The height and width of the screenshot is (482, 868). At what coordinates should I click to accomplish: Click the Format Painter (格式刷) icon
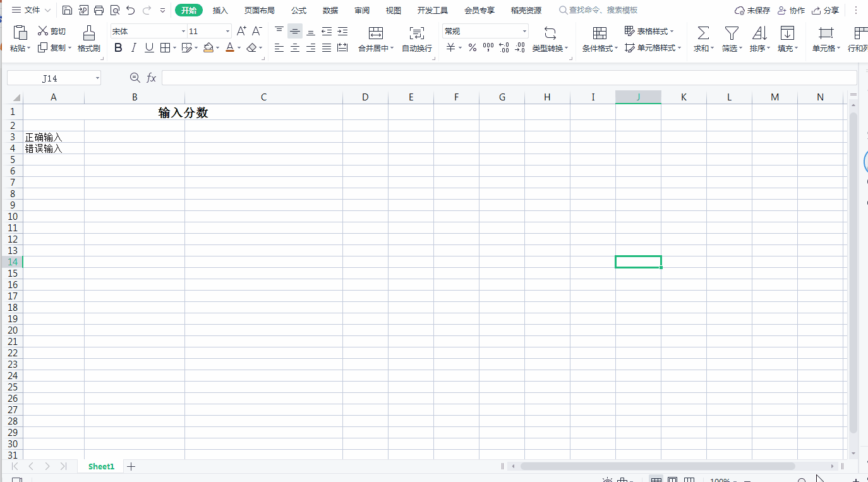click(88, 33)
